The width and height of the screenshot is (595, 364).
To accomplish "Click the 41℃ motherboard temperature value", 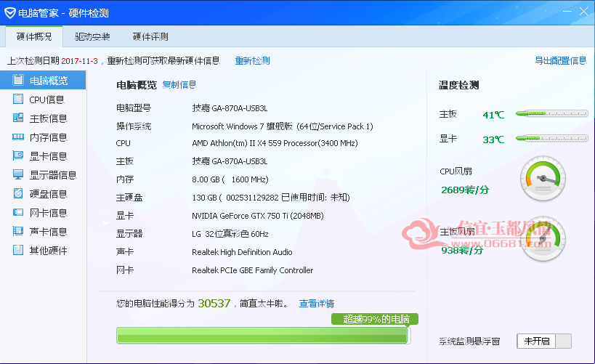I will [x=493, y=115].
